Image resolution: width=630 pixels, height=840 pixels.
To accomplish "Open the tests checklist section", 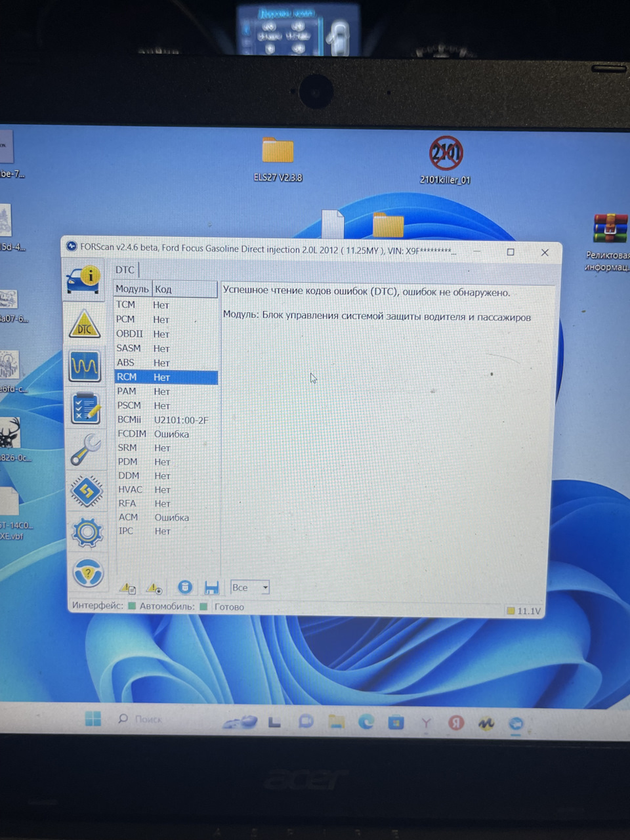I will click(85, 408).
